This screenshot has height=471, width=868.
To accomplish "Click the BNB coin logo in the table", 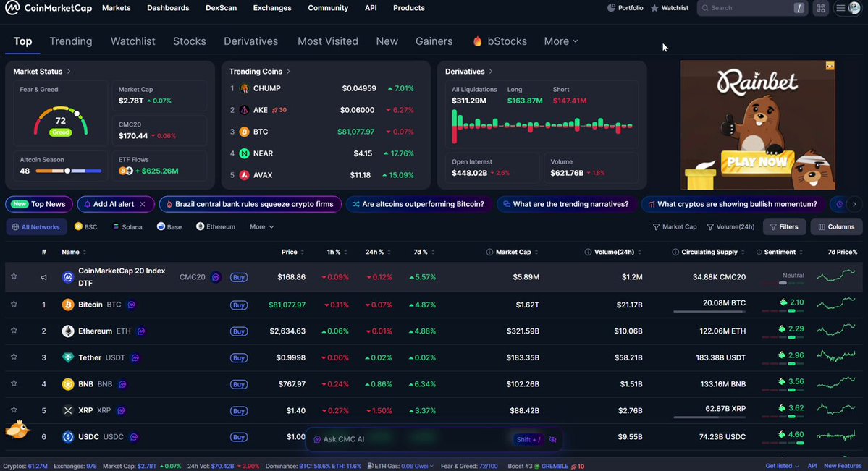I will click(x=68, y=384).
